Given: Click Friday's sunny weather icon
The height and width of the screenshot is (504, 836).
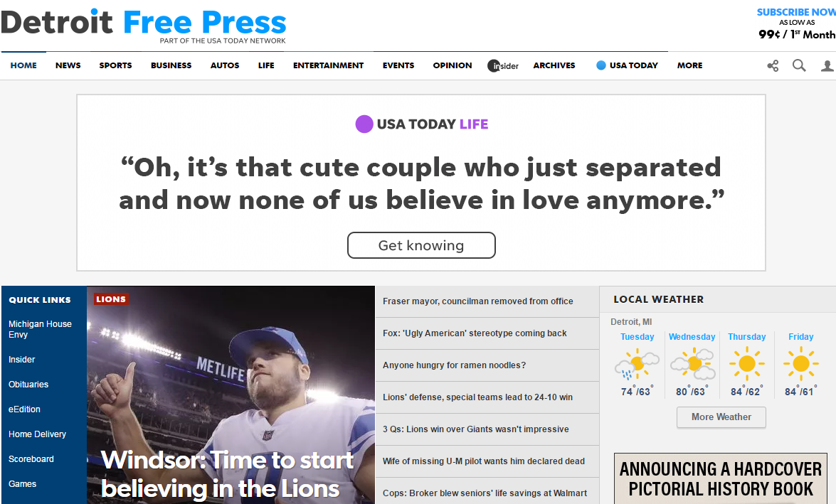Looking at the screenshot, I should point(800,364).
